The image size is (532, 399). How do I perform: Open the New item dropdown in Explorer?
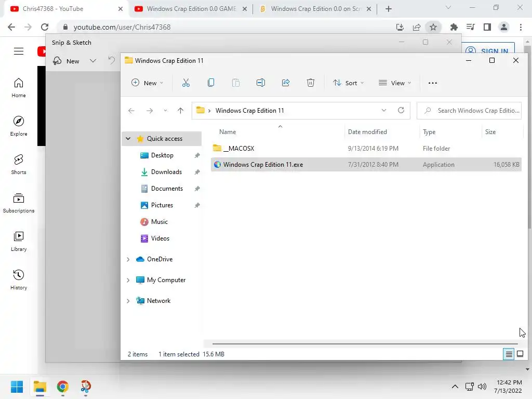pyautogui.click(x=147, y=83)
